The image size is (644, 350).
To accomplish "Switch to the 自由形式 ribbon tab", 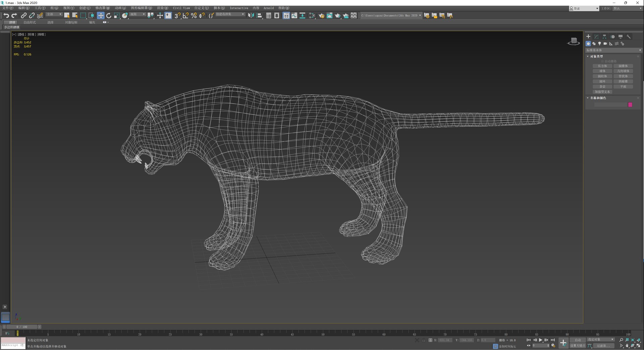I will [x=30, y=22].
